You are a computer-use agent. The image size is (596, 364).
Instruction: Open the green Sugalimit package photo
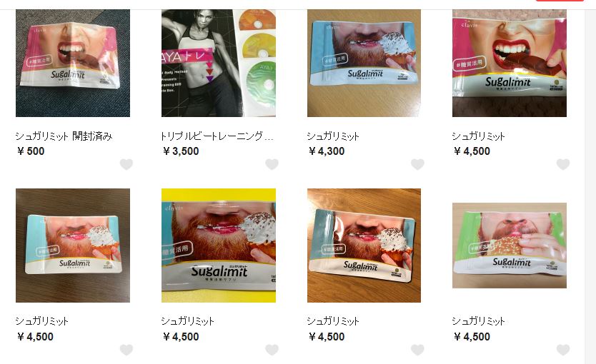[510, 246]
